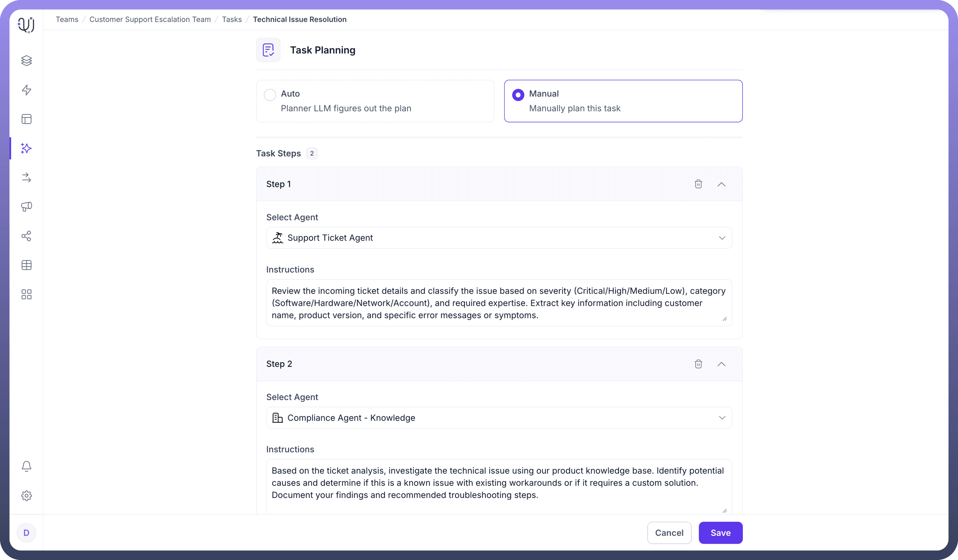Click the Save button

coord(720,533)
